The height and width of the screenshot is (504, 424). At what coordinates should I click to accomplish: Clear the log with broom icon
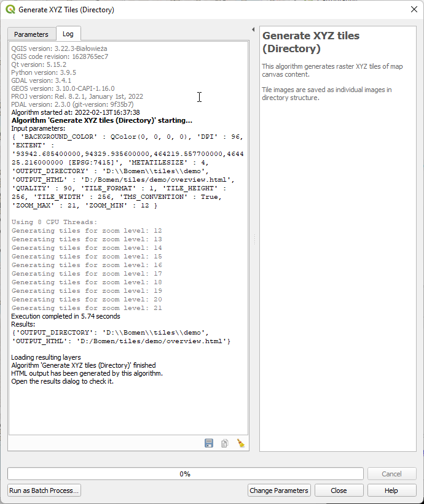(x=241, y=443)
